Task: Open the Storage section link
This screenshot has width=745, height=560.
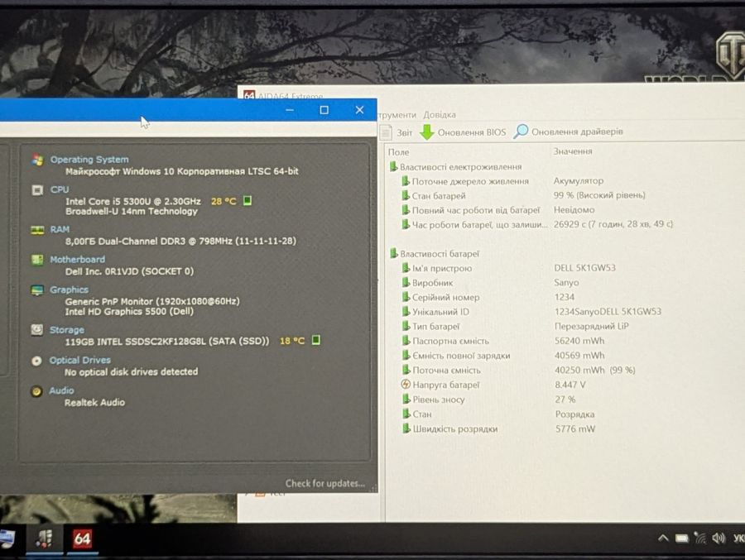Action: [x=66, y=330]
